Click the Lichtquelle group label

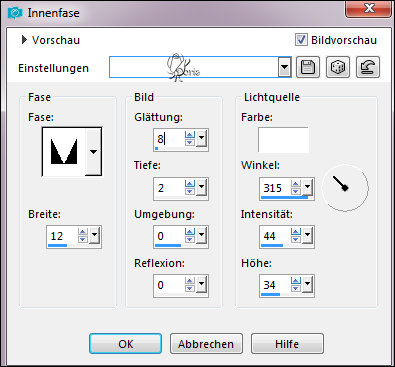[x=272, y=97]
